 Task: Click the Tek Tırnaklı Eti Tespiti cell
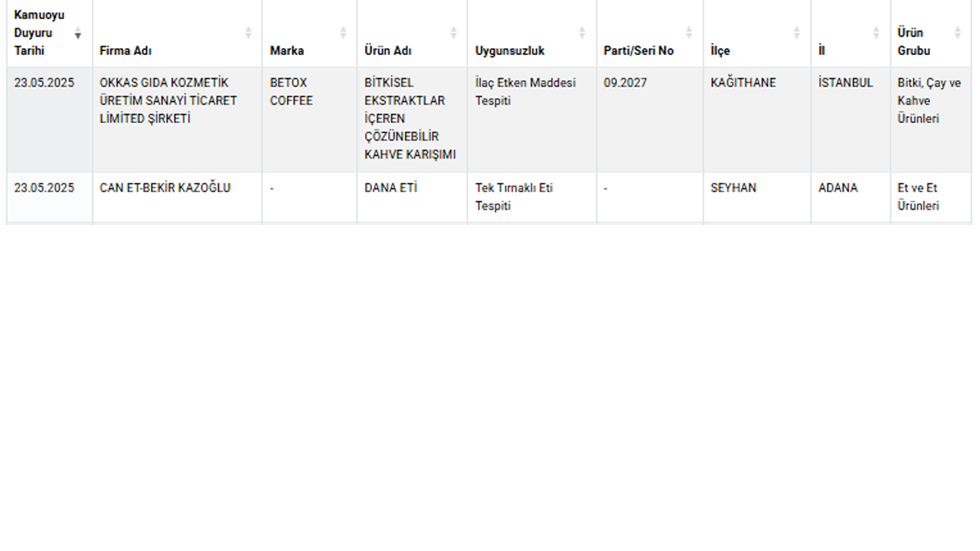point(531,197)
